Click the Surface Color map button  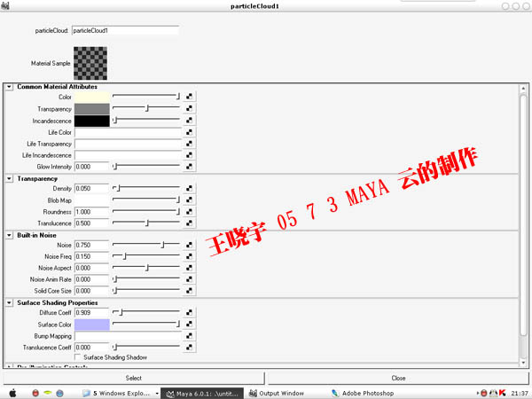point(190,325)
